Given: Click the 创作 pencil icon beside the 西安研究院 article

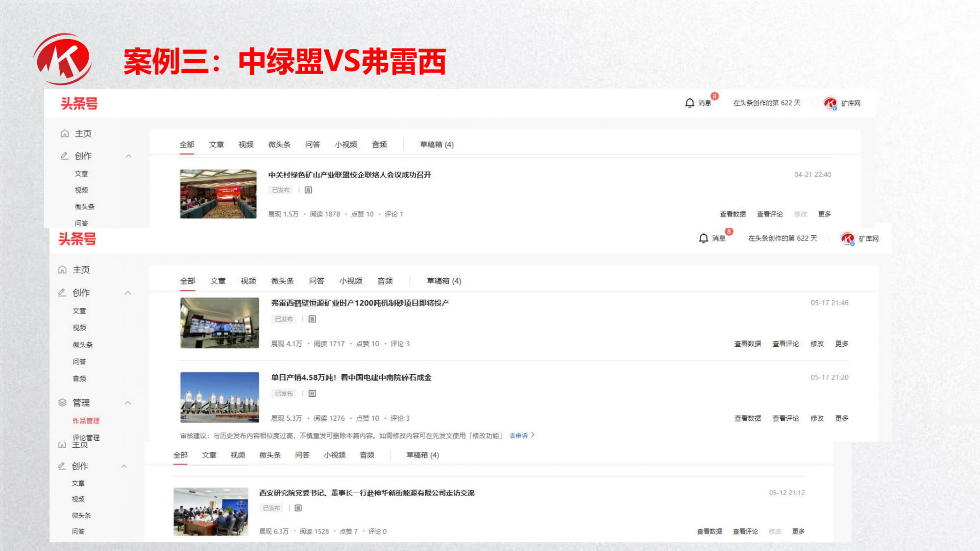Looking at the screenshot, I should pos(62,466).
